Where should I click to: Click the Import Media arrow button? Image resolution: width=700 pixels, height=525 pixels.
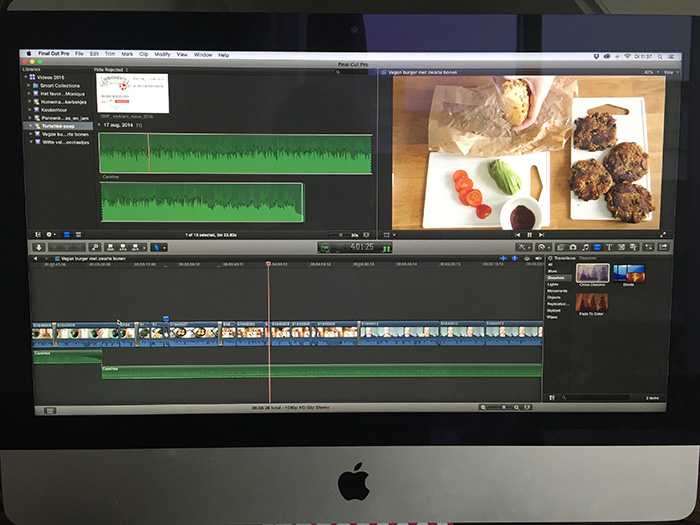point(39,247)
